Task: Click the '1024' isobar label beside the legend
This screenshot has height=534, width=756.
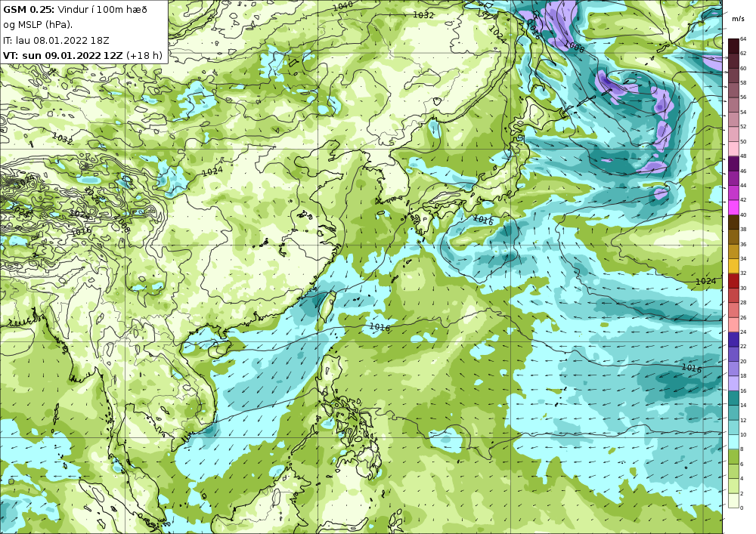Action: click(x=705, y=281)
